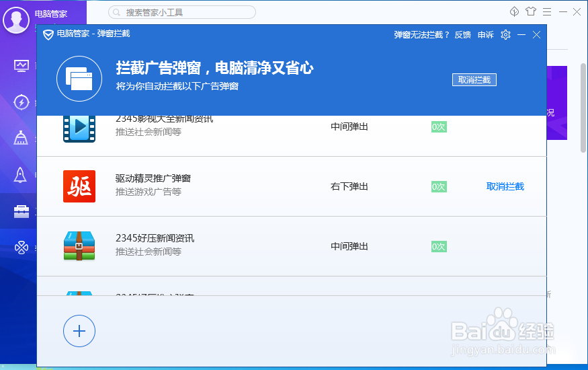The image size is (588, 370).
Task: Minimize the popup blocker dialog
Action: pos(521,35)
